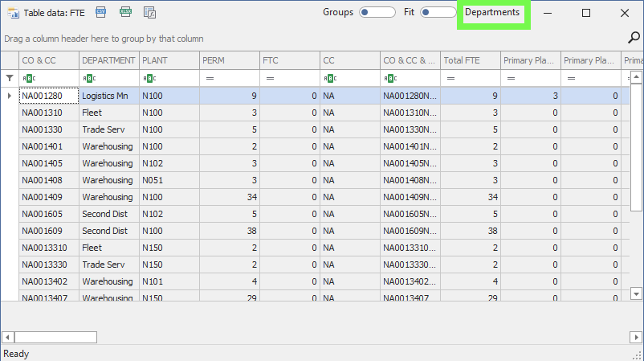Select the NA001609 row cell
This screenshot has height=361, width=644.
[48, 231]
